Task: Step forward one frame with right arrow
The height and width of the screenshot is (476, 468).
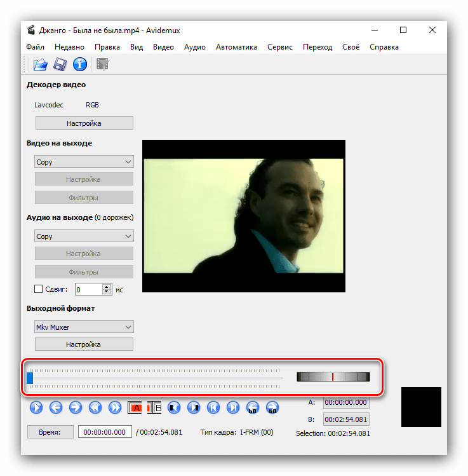Action: click(x=76, y=407)
